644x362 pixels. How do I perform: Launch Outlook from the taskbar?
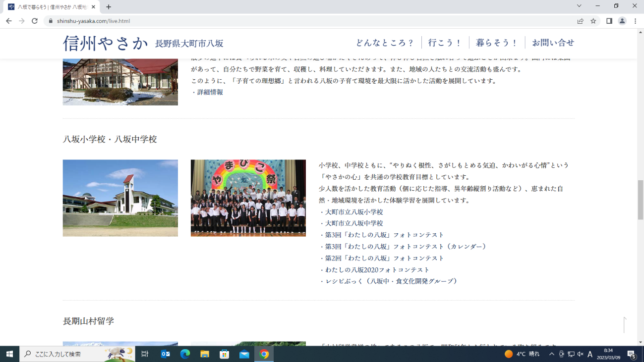click(166, 354)
